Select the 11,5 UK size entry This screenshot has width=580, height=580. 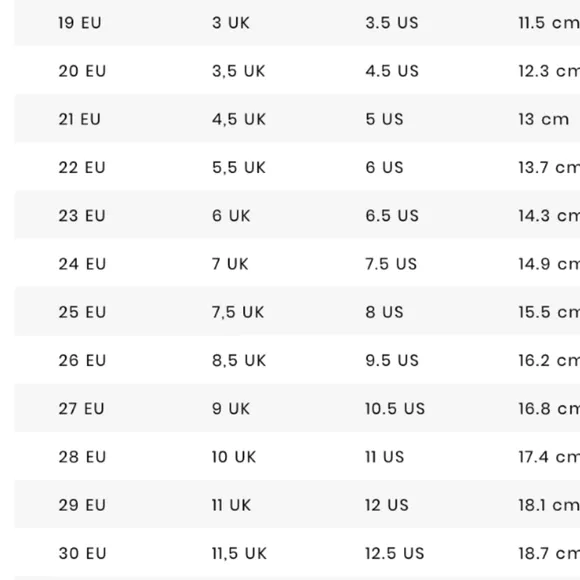(239, 554)
